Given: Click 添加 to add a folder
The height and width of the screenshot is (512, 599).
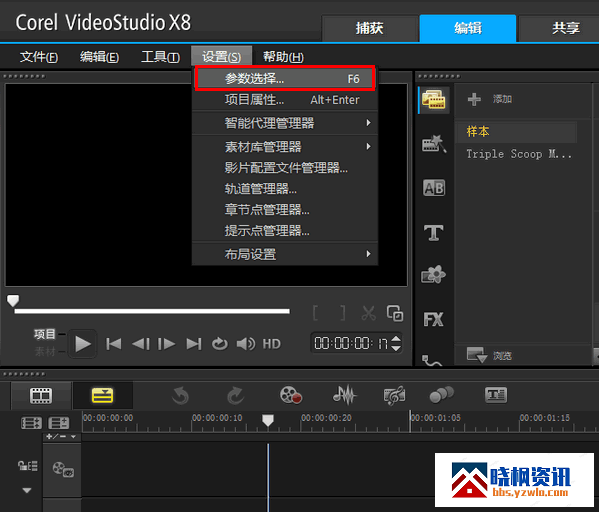Looking at the screenshot, I should coord(490,99).
